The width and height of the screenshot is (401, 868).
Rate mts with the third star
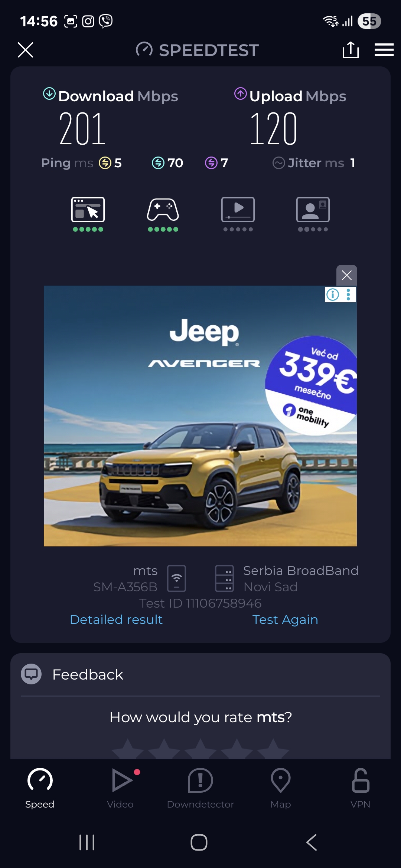coord(200,749)
